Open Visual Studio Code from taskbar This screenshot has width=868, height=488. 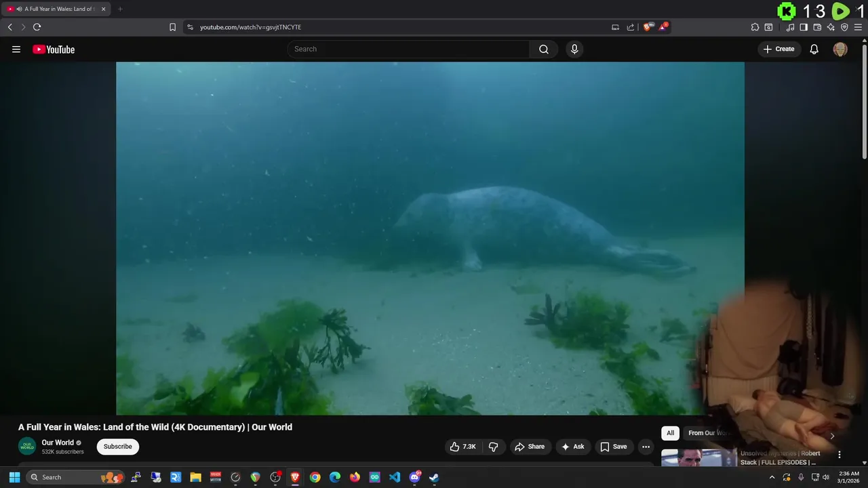coord(395,477)
